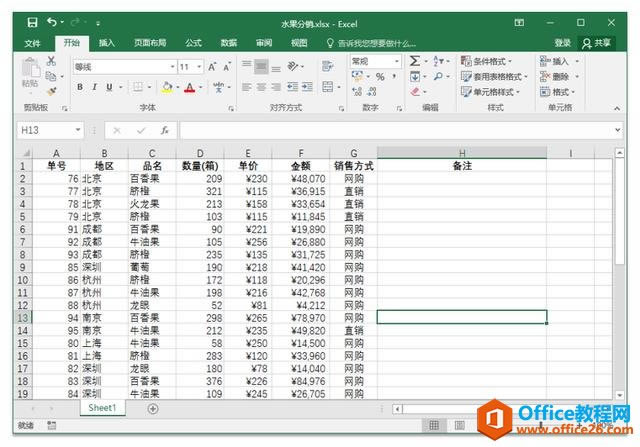Open fill color dropdown arrow
This screenshot has height=447, width=640.
(178, 87)
